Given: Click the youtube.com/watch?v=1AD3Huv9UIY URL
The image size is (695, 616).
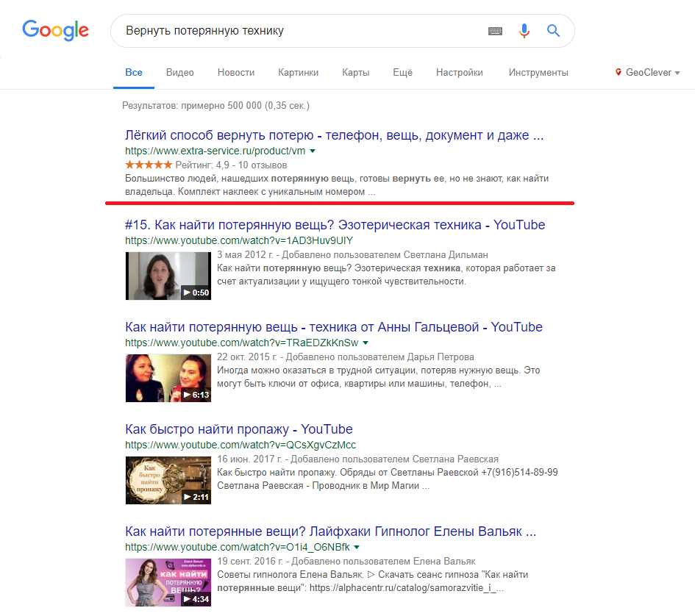Looking at the screenshot, I should pyautogui.click(x=239, y=240).
